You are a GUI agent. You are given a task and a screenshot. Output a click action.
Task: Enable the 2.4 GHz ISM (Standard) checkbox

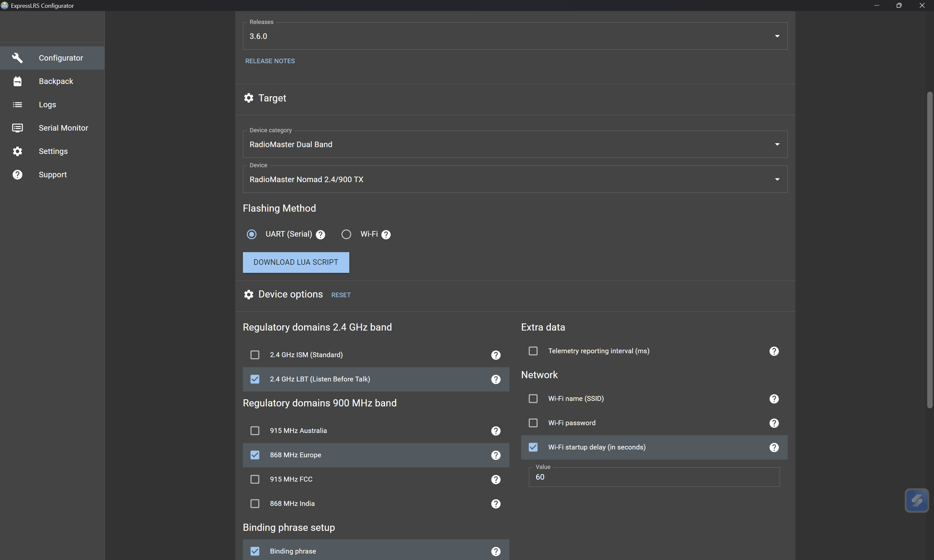pyautogui.click(x=255, y=355)
